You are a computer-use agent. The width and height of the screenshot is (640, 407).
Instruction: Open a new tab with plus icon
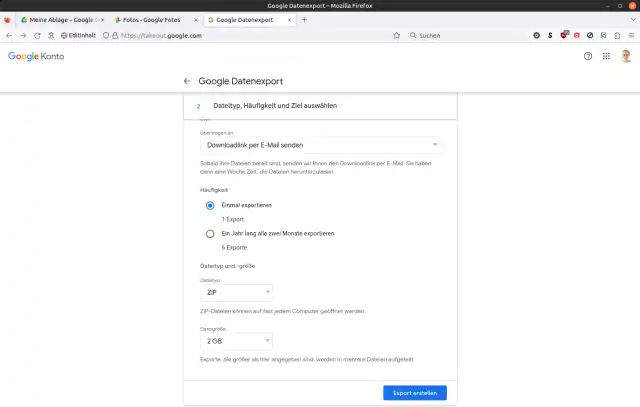[x=304, y=20]
